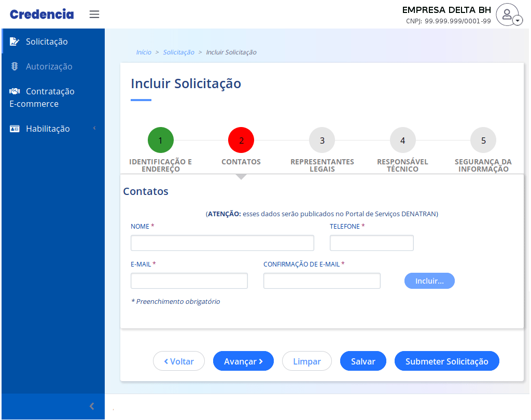The height and width of the screenshot is (420, 531).
Task: Collapse sidebar using bottom chevron
Action: (x=92, y=406)
